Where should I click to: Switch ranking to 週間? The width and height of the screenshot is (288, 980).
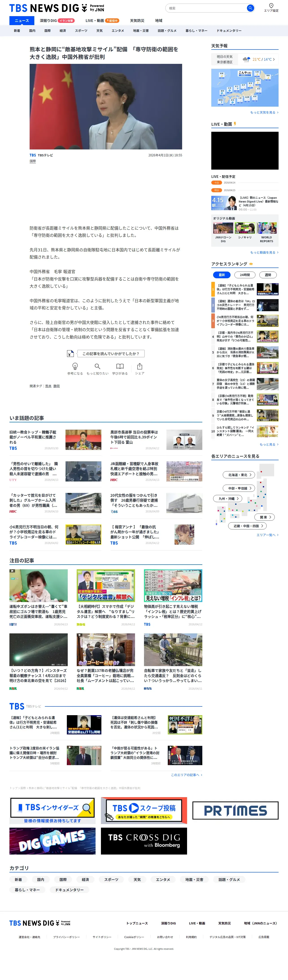pyautogui.click(x=268, y=275)
